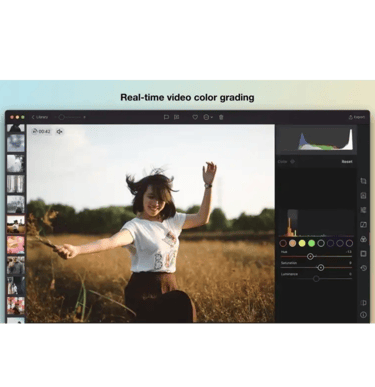Open the Curves tool in the sidebar
375x387 pixels.
(363, 225)
